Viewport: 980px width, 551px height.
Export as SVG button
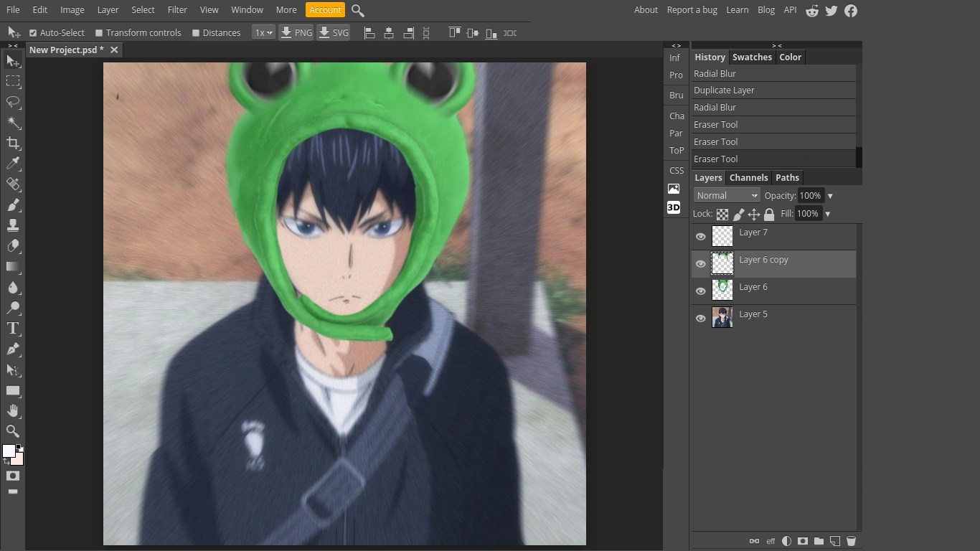tap(334, 33)
